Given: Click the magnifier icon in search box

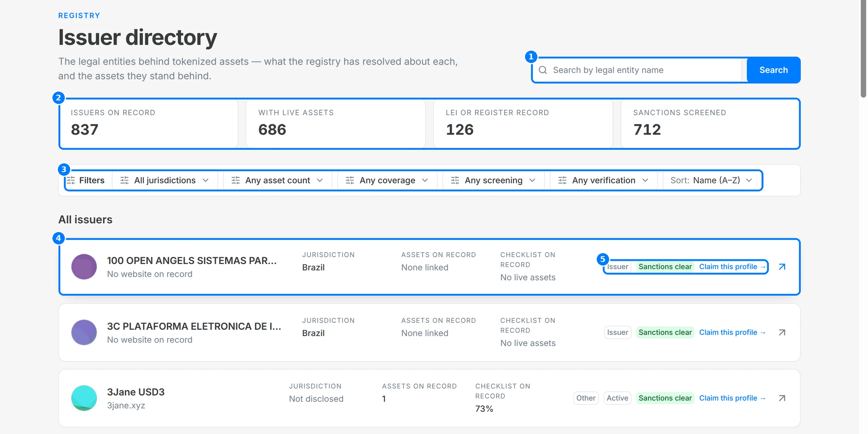Looking at the screenshot, I should [x=543, y=70].
